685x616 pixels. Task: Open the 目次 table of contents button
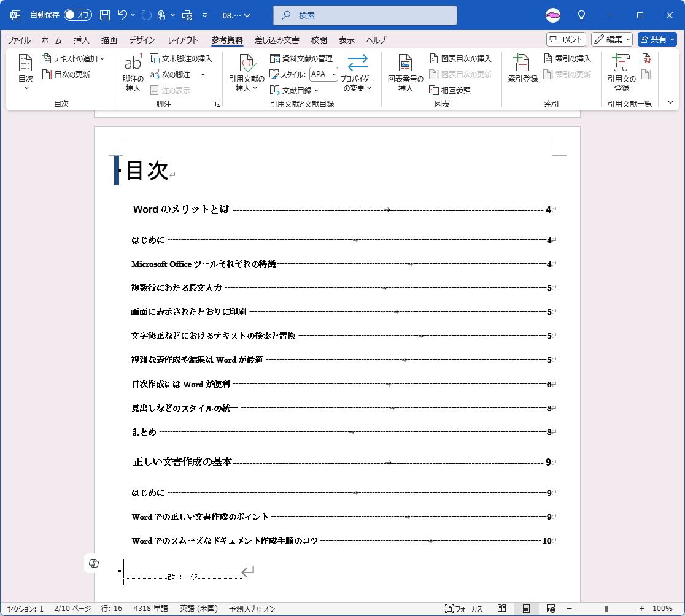(25, 72)
